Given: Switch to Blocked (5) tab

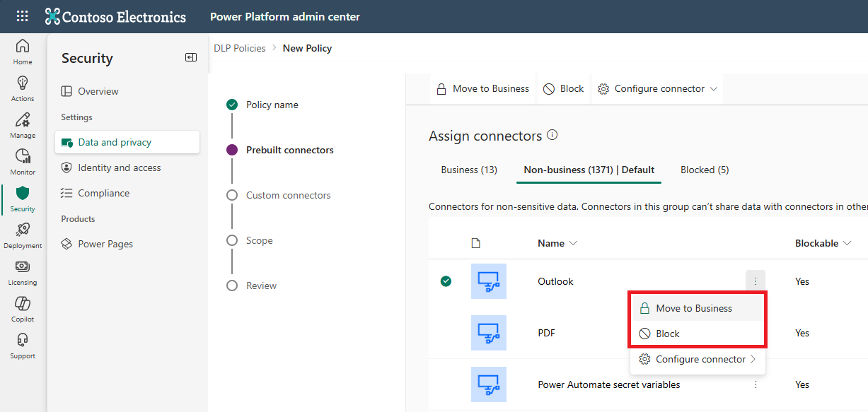Looking at the screenshot, I should pyautogui.click(x=705, y=170).
